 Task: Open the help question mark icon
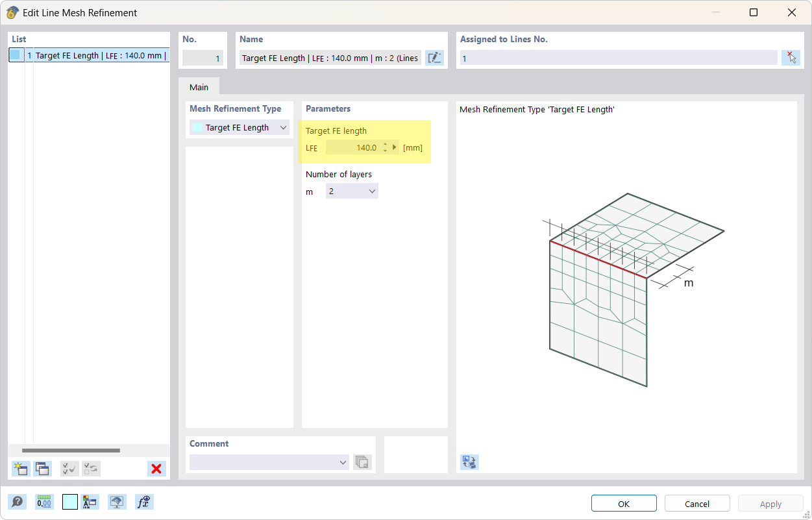coord(18,501)
